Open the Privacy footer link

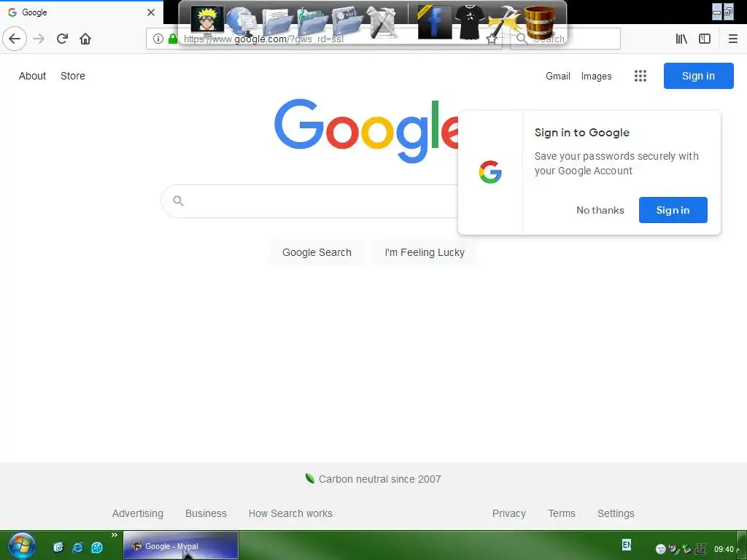[508, 513]
